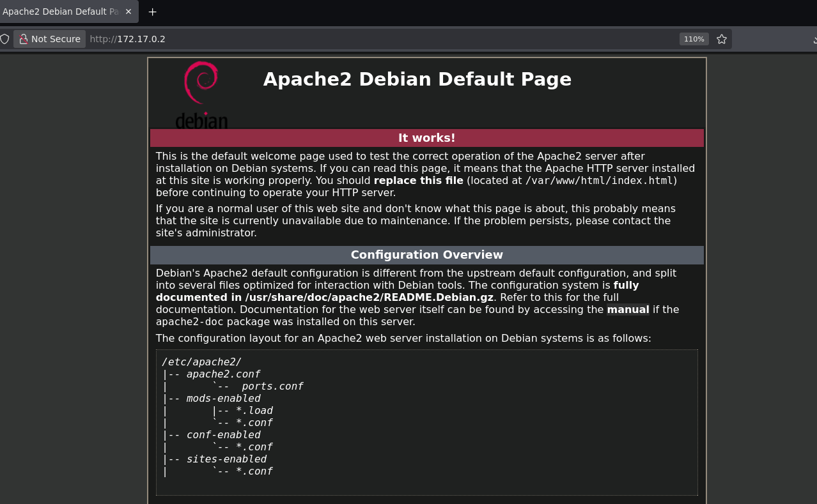Click the Apache2 Debian Default Page heading
817x504 pixels.
417,79
